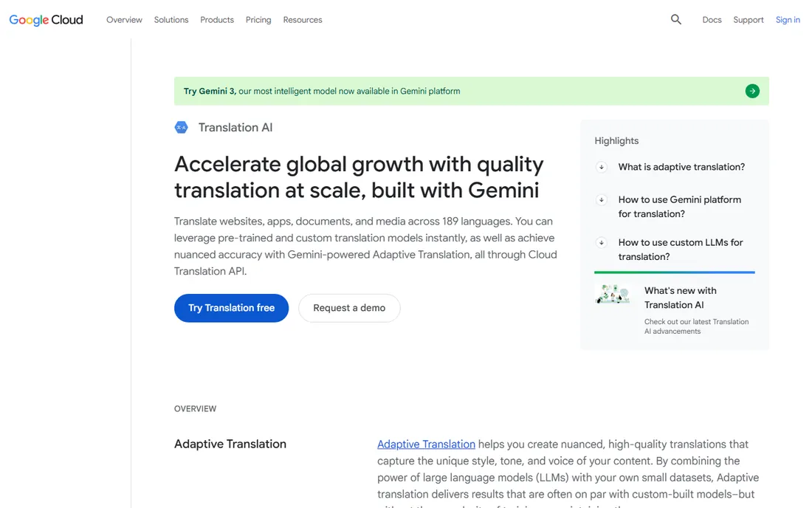This screenshot has height=508, width=812.
Task: Open What's new with Translation AI
Action: click(681, 298)
